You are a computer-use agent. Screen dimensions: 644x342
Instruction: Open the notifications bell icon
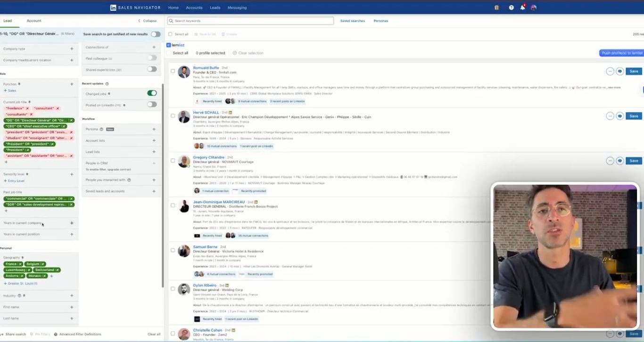[x=523, y=8]
